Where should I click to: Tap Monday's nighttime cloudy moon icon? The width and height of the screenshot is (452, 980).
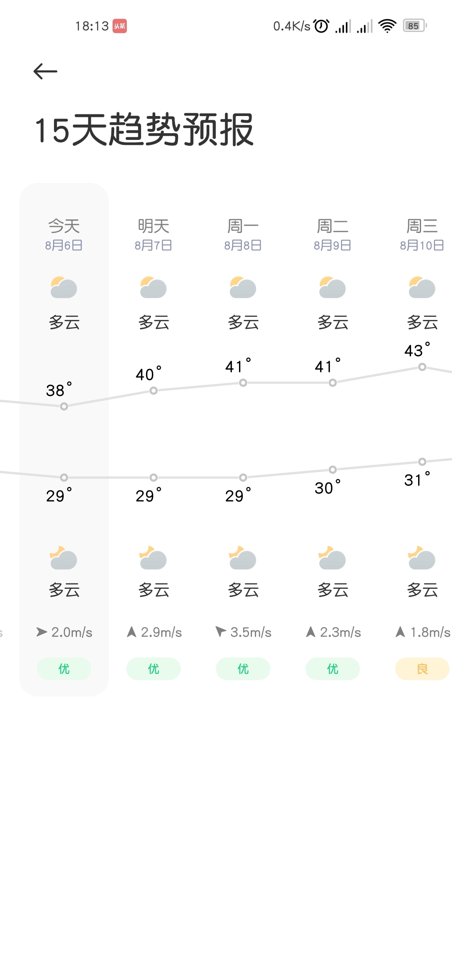click(x=243, y=558)
